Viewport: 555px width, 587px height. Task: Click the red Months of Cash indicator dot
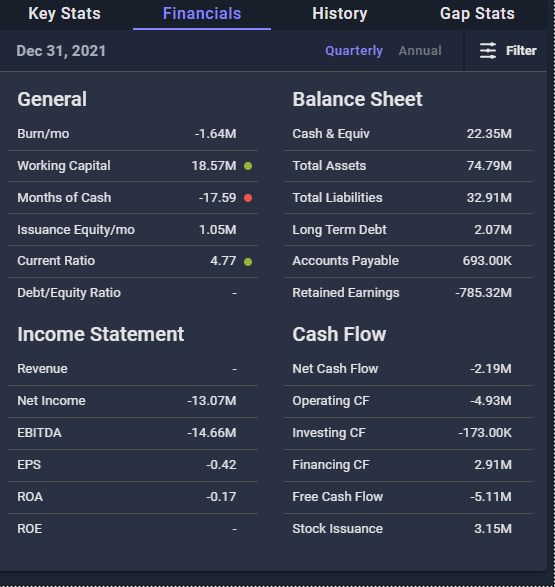point(248,198)
